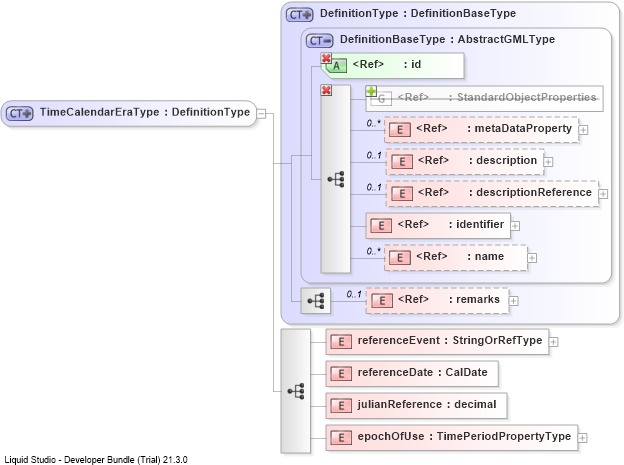The height and width of the screenshot is (465, 624).
Task: Select the ': identifier' label
Action: (476, 225)
